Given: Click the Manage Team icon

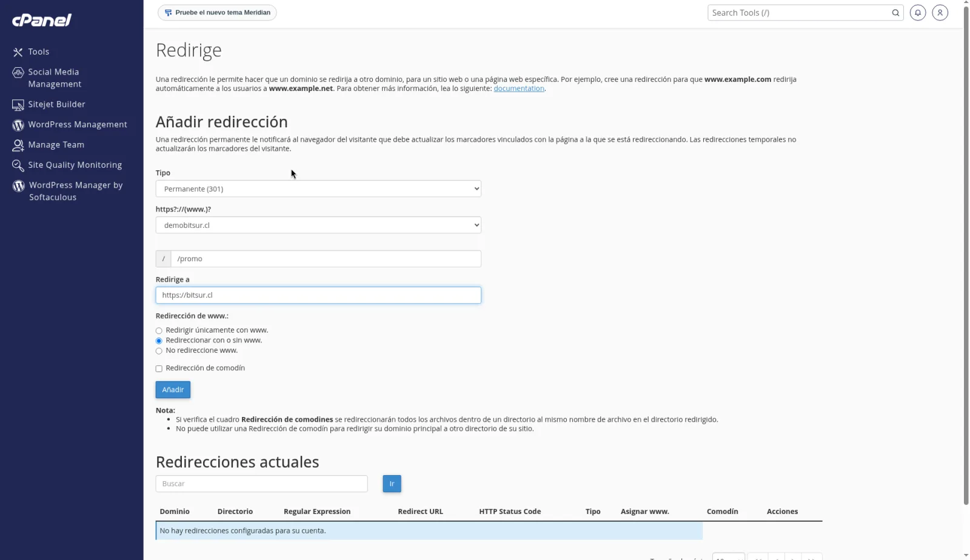Looking at the screenshot, I should [x=18, y=145].
